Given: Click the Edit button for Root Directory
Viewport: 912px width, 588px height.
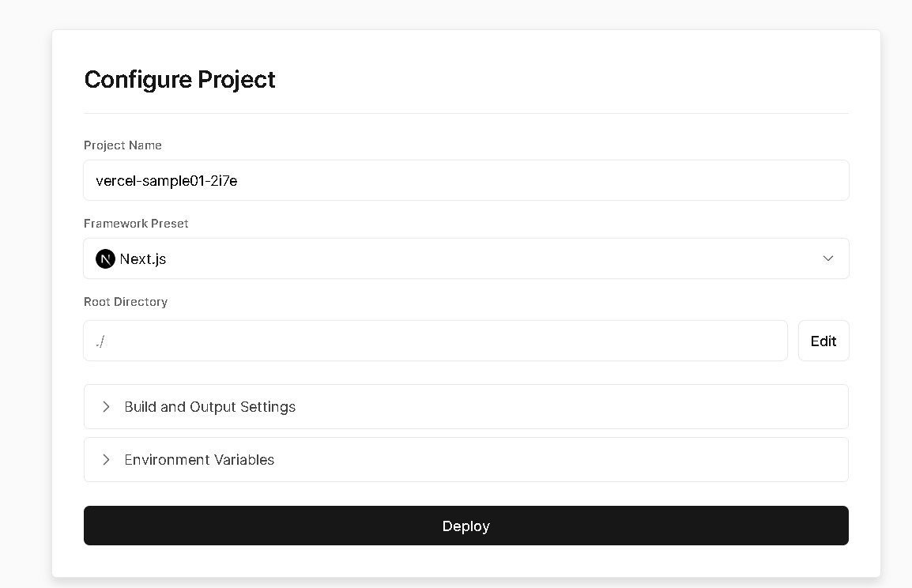Looking at the screenshot, I should point(823,341).
